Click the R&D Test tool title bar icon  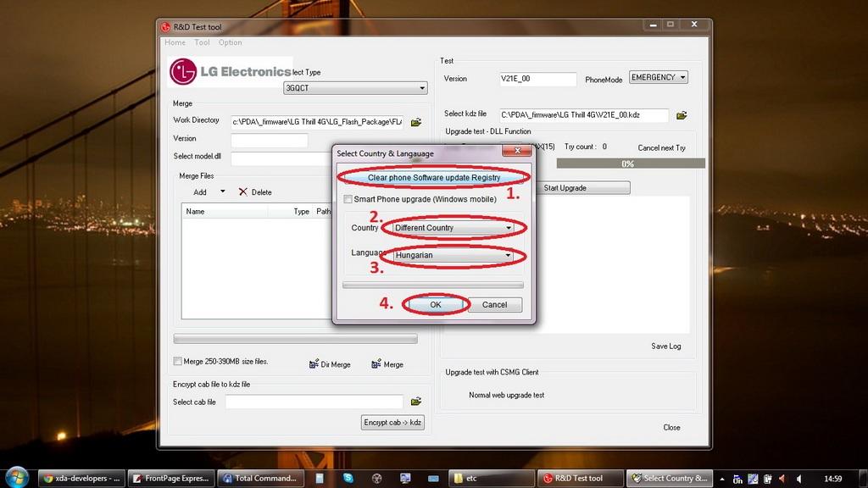[x=165, y=26]
